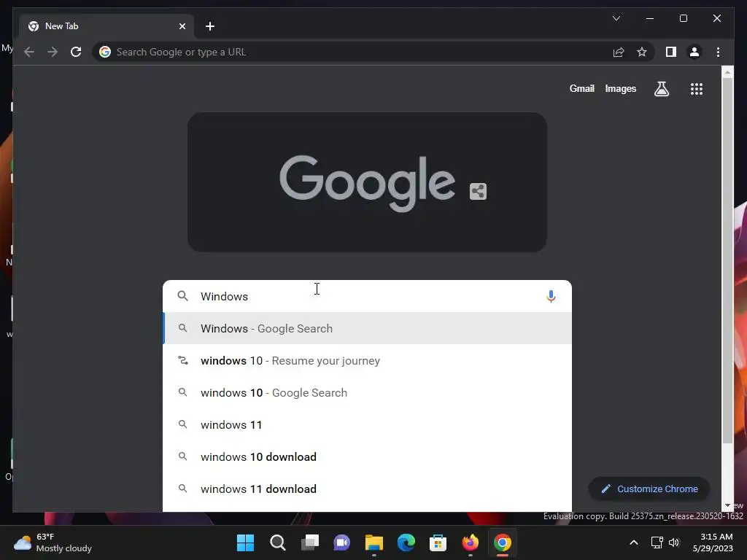Image resolution: width=747 pixels, height=560 pixels.
Task: Show hidden system tray icons
Action: click(x=634, y=542)
